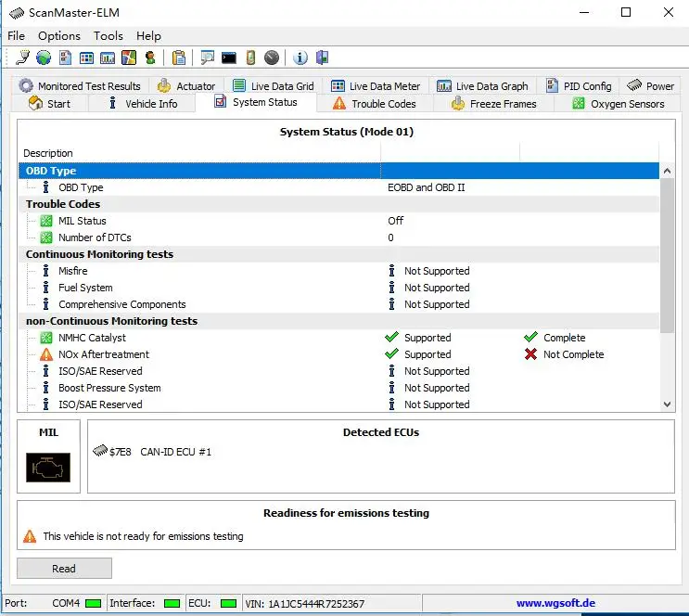689x616 pixels.
Task: Click the dark round gauge toolbar icon
Action: pyautogui.click(x=272, y=58)
